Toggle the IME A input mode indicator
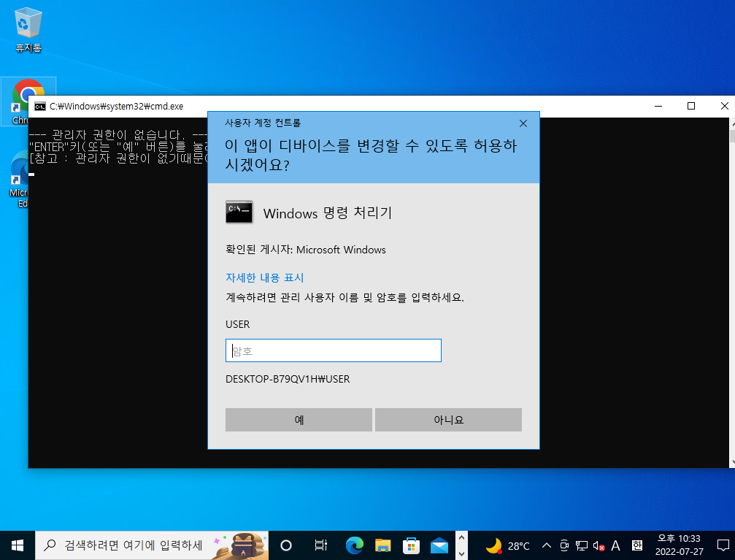Image resolution: width=735 pixels, height=560 pixels. [x=615, y=545]
